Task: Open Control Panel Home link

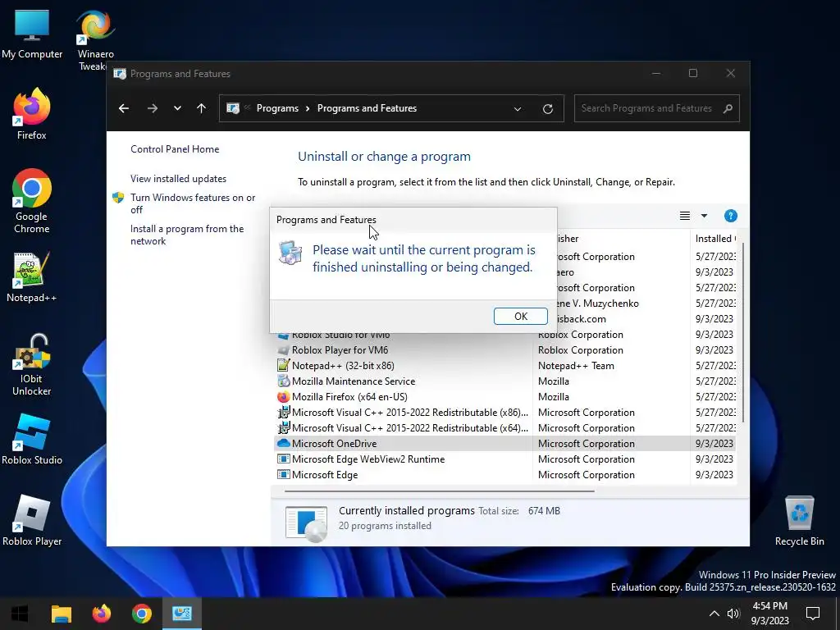Action: (175, 149)
